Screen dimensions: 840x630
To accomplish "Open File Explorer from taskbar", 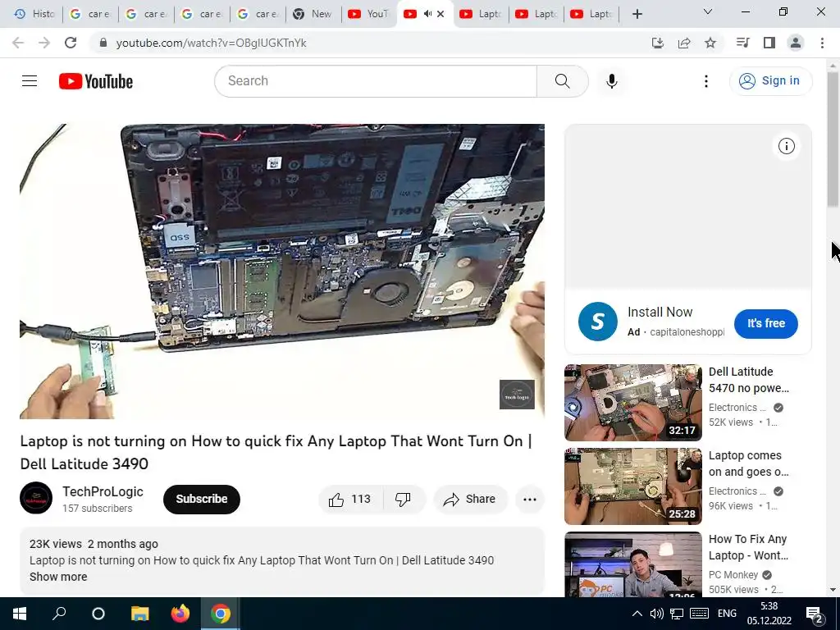I will point(140,614).
